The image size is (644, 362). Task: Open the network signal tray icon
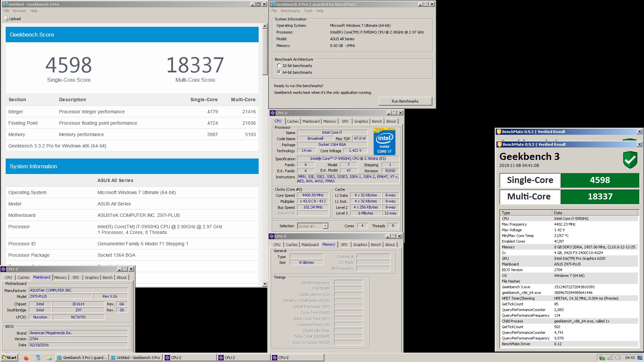(x=610, y=358)
